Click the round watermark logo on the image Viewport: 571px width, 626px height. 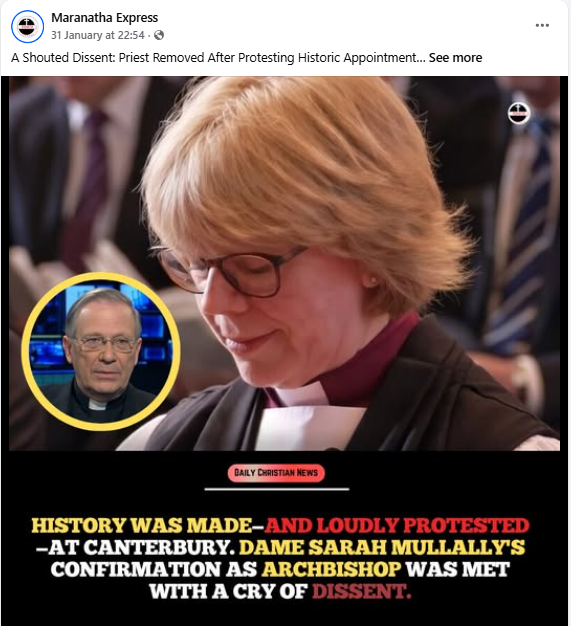tap(519, 114)
